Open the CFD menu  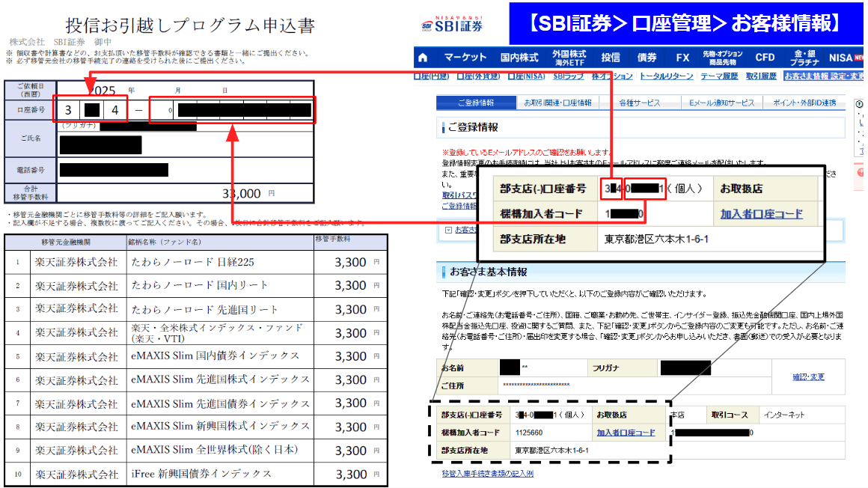(765, 58)
